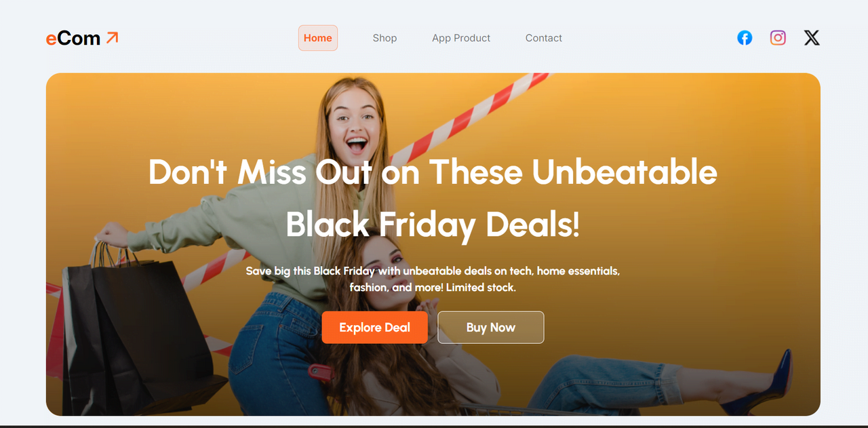The image size is (868, 428).
Task: Open the X (Twitter) social icon
Action: coord(812,38)
